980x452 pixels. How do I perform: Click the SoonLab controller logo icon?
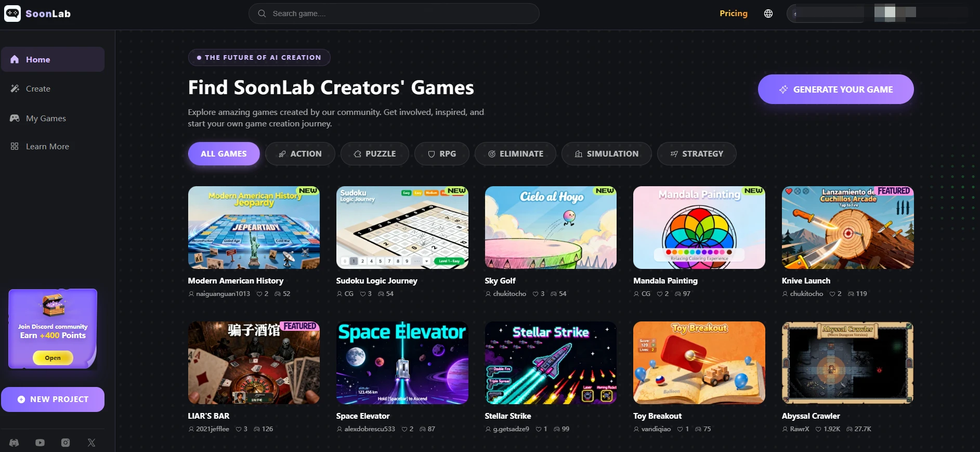(x=12, y=14)
